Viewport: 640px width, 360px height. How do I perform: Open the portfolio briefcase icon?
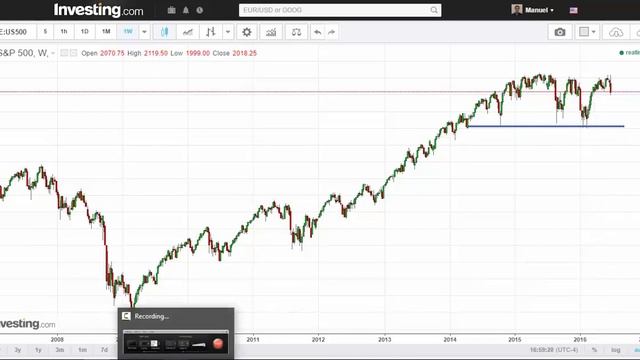(171, 10)
